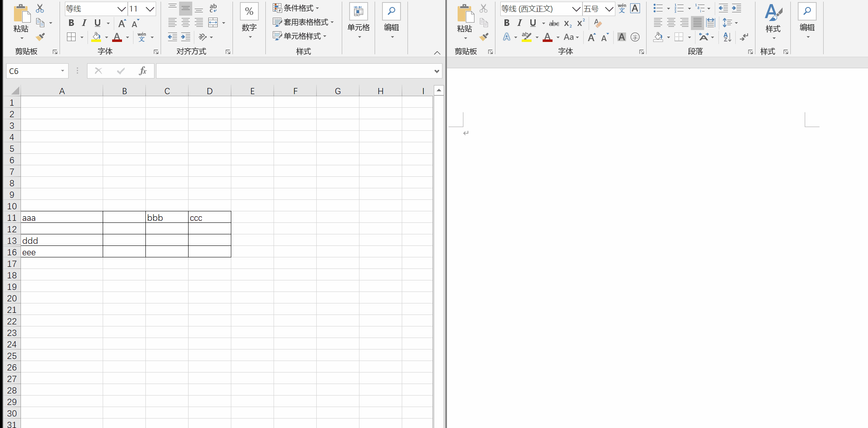868x428 pixels.
Task: Apply yellow fill color in Excel
Action: [96, 37]
